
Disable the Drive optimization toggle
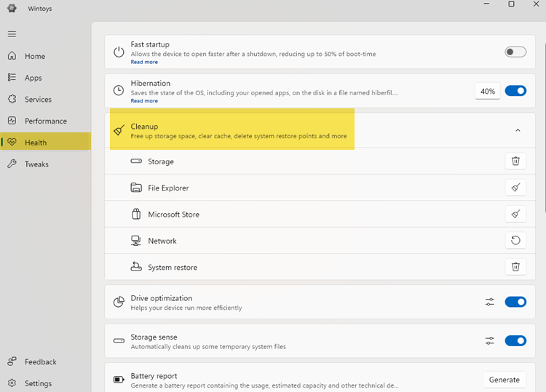[515, 302]
